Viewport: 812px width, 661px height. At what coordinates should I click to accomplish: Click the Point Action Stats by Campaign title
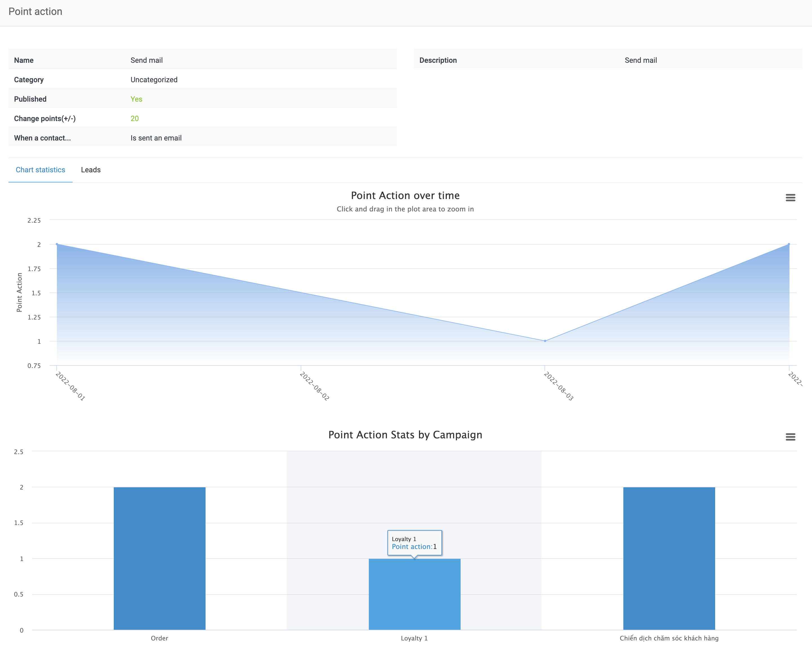[405, 435]
